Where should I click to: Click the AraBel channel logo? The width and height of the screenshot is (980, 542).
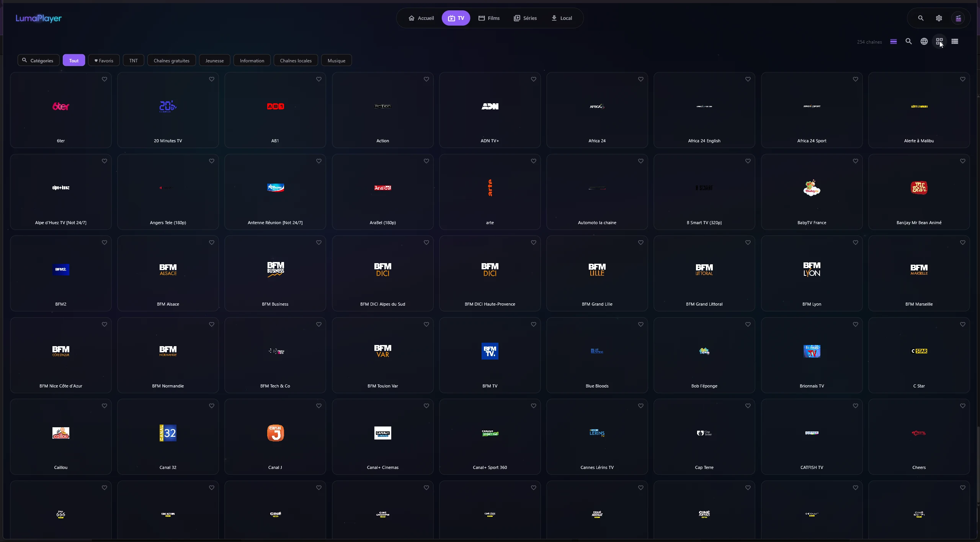click(x=383, y=188)
